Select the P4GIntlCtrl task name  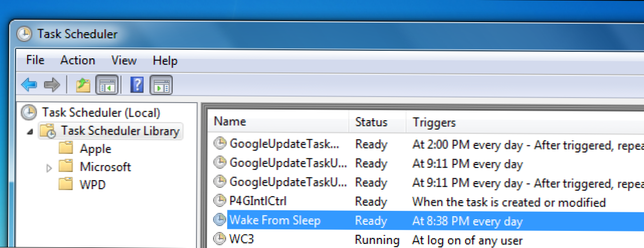258,202
